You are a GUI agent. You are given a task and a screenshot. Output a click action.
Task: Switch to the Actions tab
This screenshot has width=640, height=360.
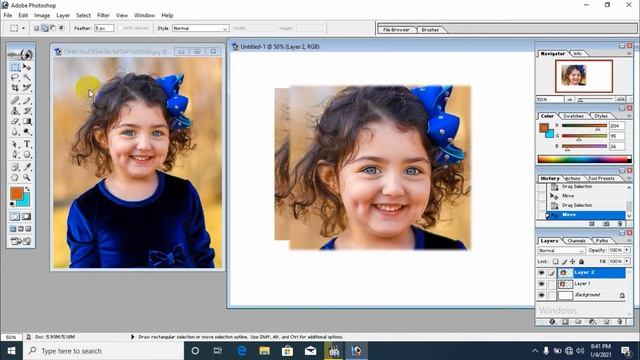pyautogui.click(x=573, y=178)
